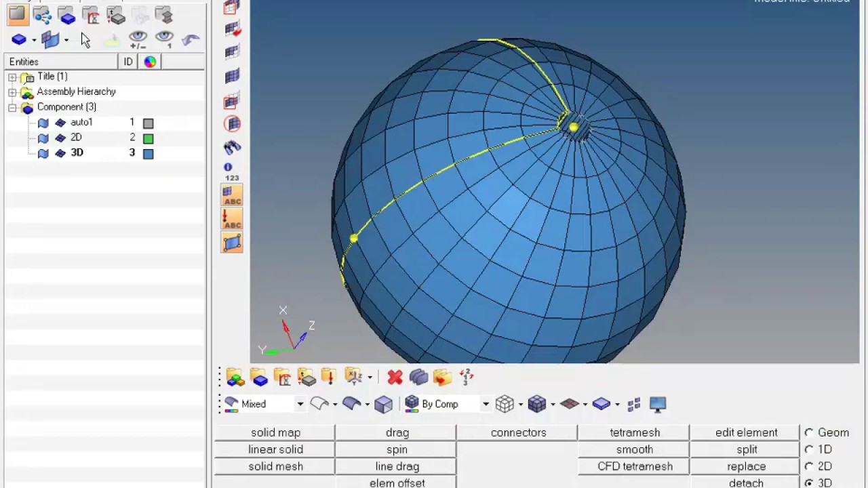Click the Entities column header
The image size is (868, 488).
pos(61,62)
